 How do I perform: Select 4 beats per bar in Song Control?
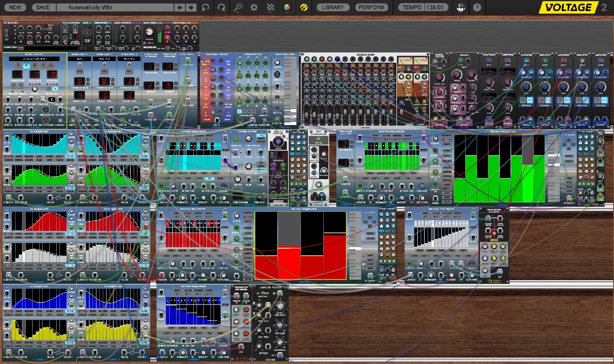(x=55, y=89)
